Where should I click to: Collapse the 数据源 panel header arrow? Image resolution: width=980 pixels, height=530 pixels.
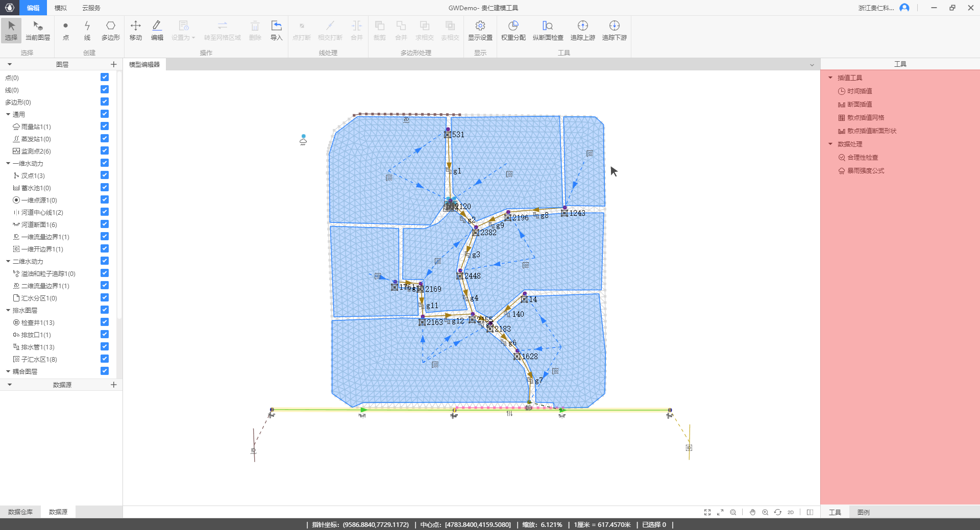point(10,385)
